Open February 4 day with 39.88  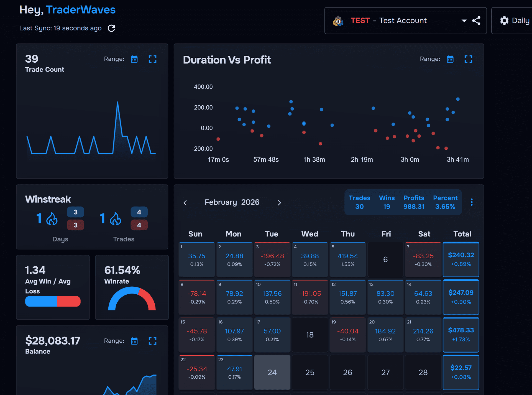[x=310, y=259]
